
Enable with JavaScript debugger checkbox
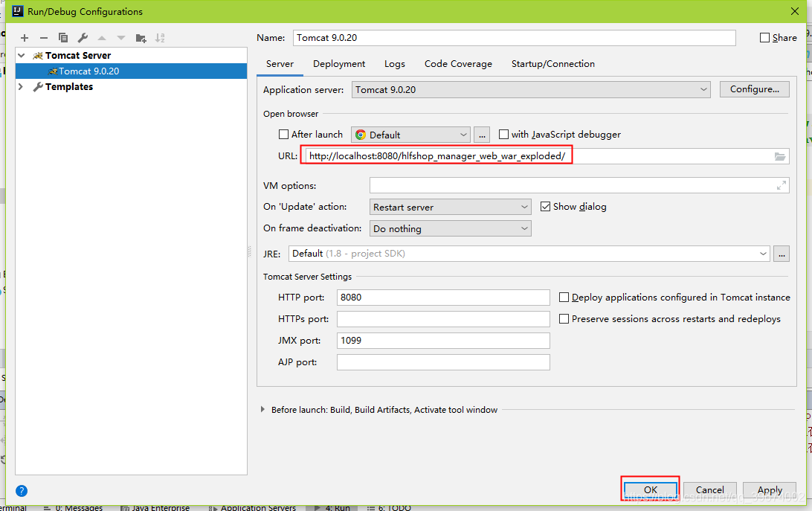[503, 135]
